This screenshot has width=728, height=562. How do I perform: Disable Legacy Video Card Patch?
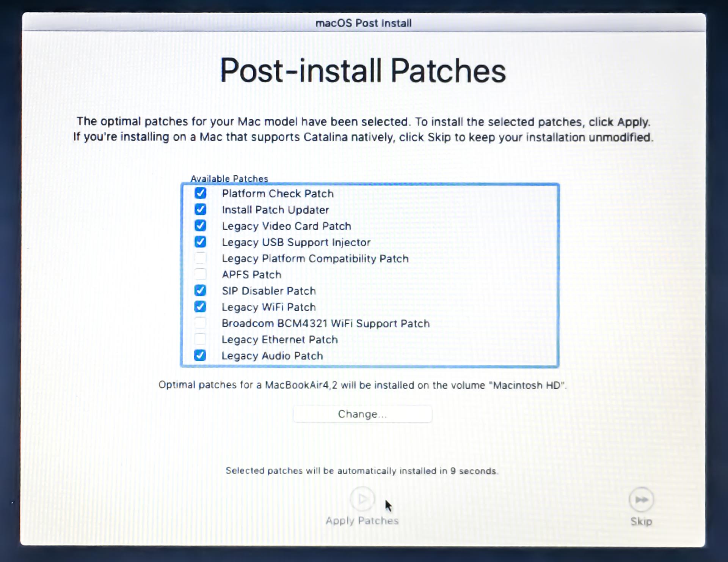tap(200, 226)
